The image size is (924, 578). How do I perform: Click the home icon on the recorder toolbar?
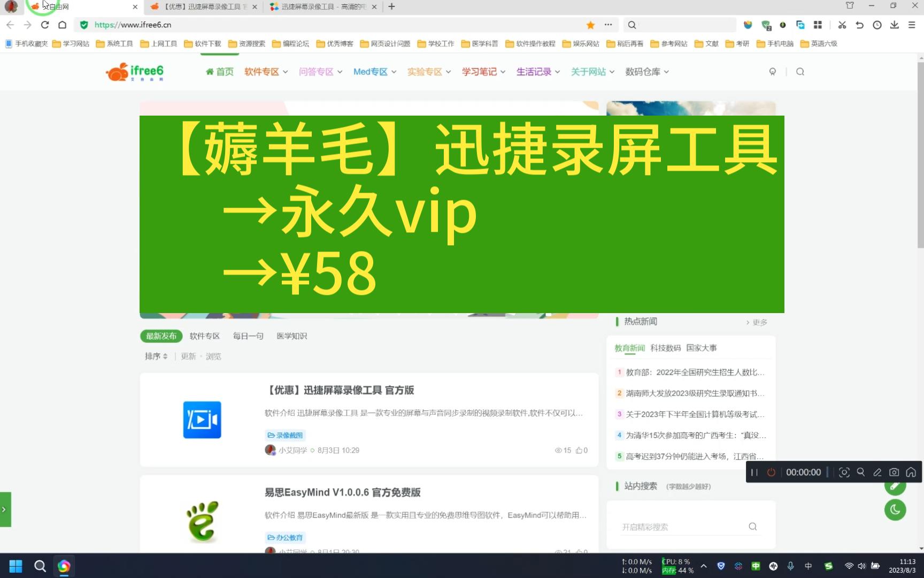(911, 472)
